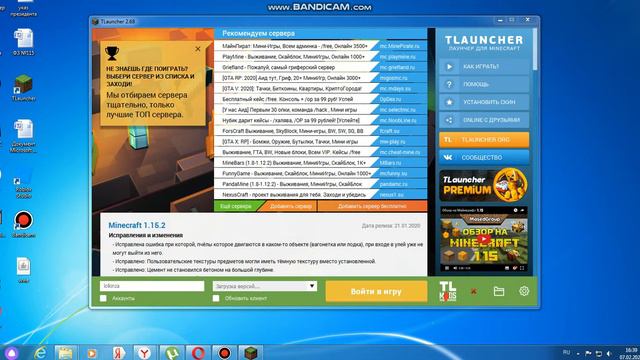Select the [GTA RP: 2020] server row
Image resolution: width=640 pixels, height=360 pixels.
click(321, 78)
